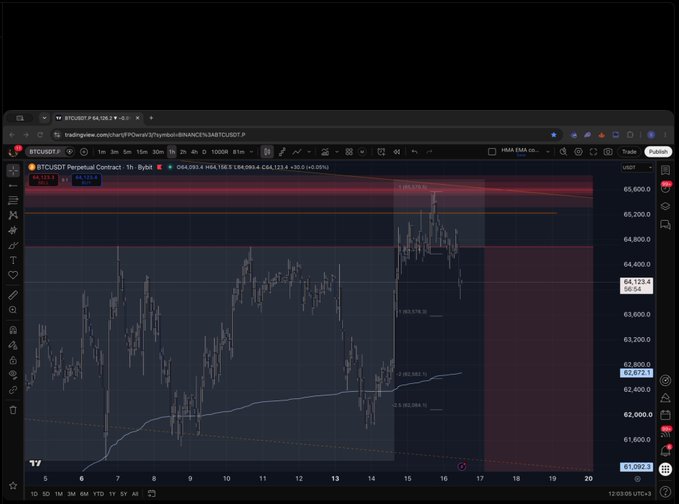
Task: Enter fullscreen mode
Action: click(x=593, y=152)
